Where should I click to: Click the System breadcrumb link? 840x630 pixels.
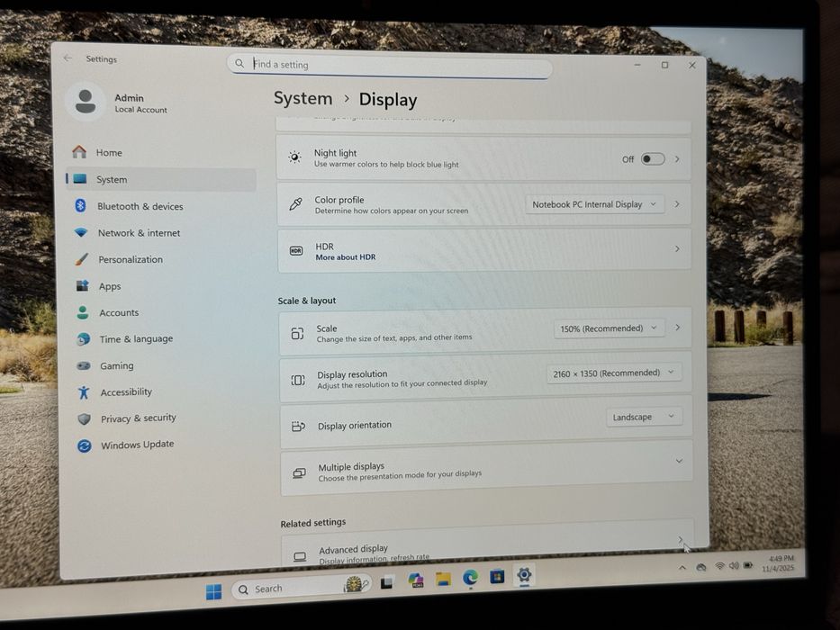coord(303,99)
